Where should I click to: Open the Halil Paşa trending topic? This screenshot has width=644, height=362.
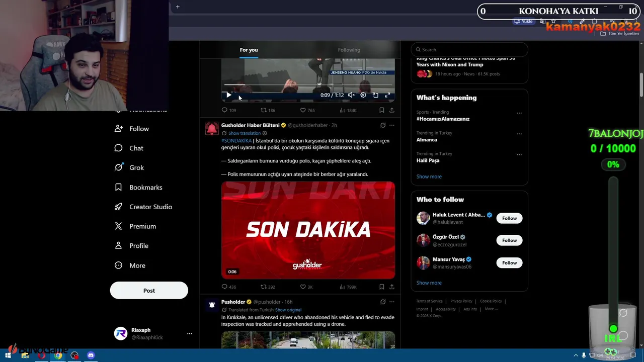click(428, 160)
